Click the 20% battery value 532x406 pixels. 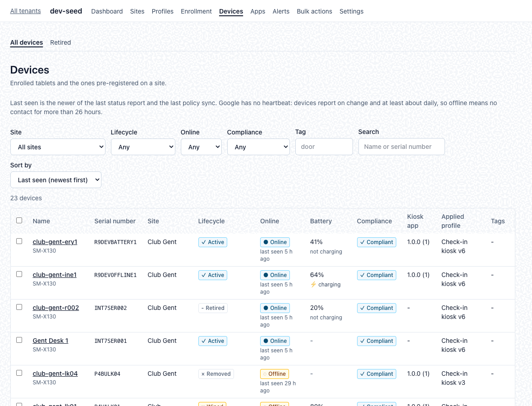click(316, 308)
